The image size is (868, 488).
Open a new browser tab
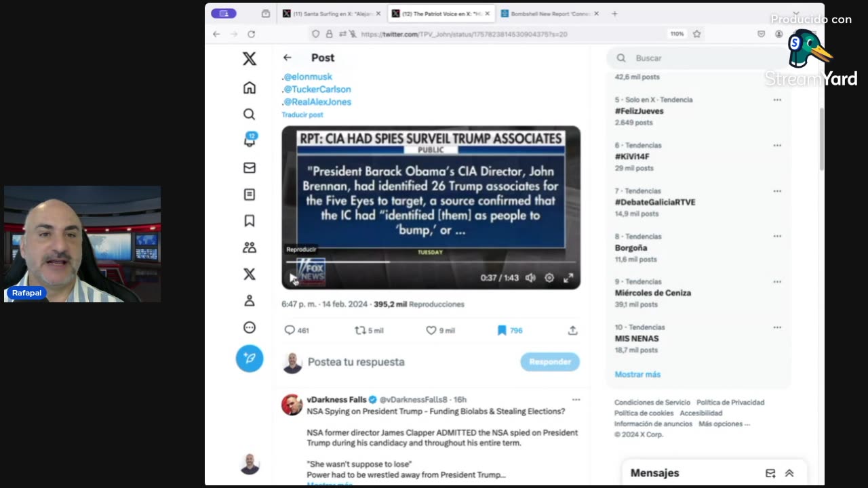[614, 14]
